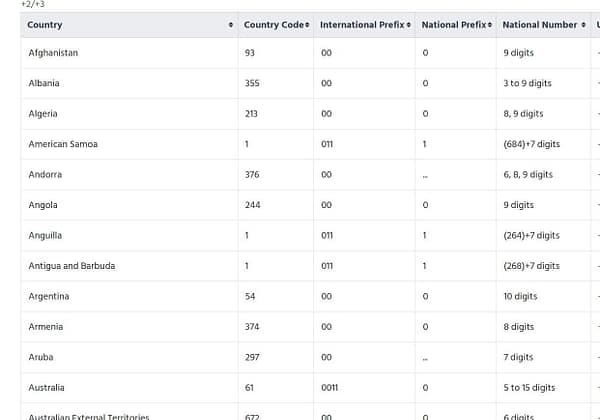This screenshot has width=600, height=420.
Task: Click the Algeria country cell
Action: tap(43, 114)
